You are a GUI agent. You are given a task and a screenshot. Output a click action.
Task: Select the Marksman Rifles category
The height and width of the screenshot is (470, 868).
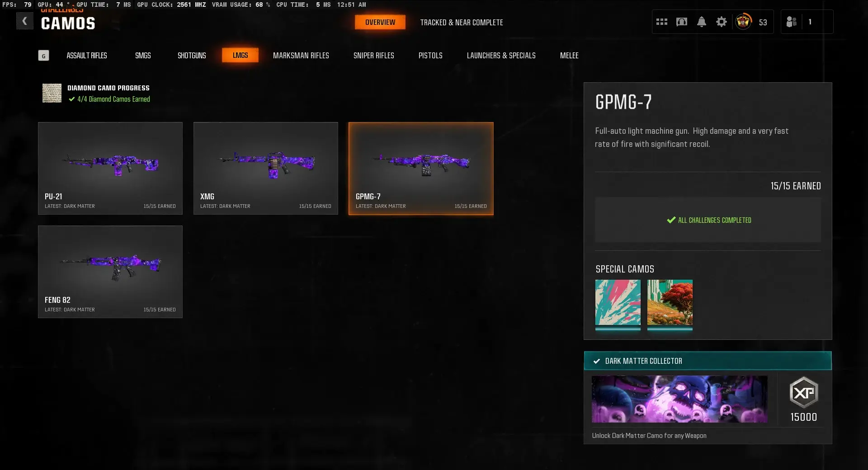point(301,56)
